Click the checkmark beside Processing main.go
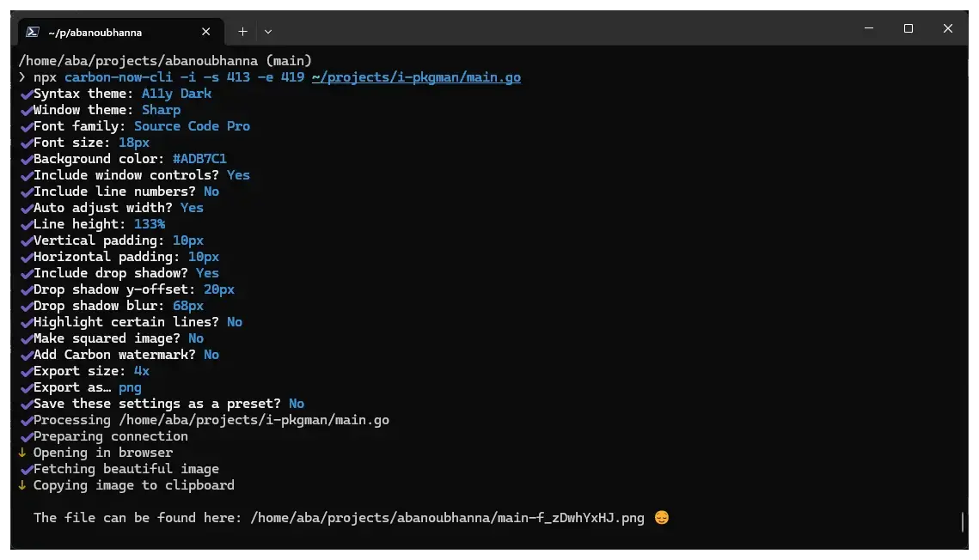Viewport: 979px width, 560px height. pos(27,420)
